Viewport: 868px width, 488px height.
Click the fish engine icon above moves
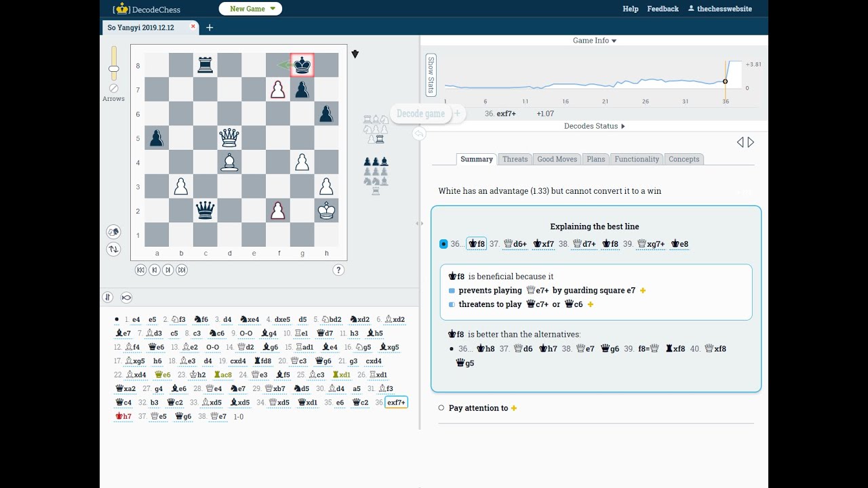(126, 297)
